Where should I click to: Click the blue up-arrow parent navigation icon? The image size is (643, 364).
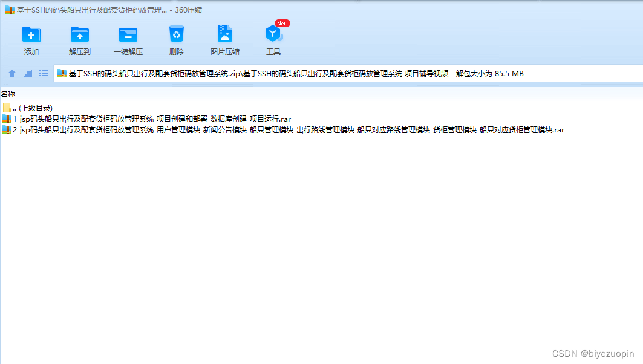12,73
